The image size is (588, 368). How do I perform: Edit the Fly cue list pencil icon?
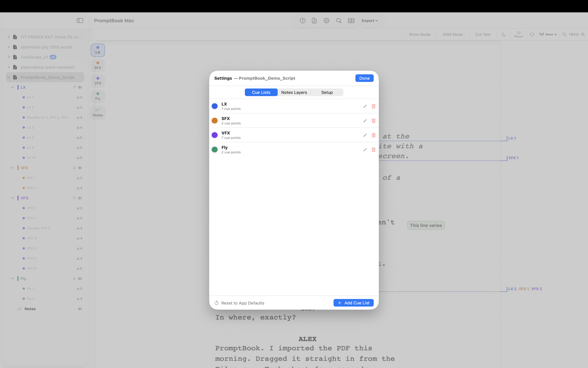pyautogui.click(x=365, y=150)
